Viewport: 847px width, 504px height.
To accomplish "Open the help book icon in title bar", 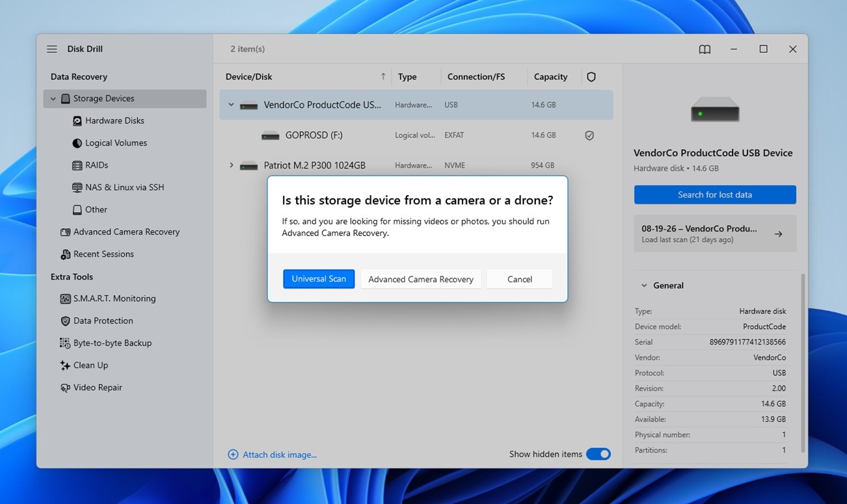I will click(x=705, y=49).
